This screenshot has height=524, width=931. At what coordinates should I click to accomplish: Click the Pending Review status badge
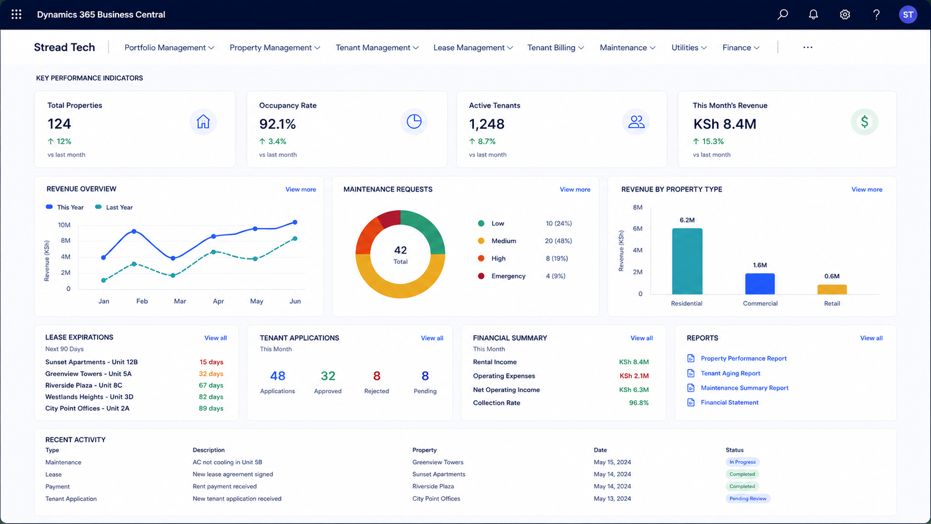748,498
